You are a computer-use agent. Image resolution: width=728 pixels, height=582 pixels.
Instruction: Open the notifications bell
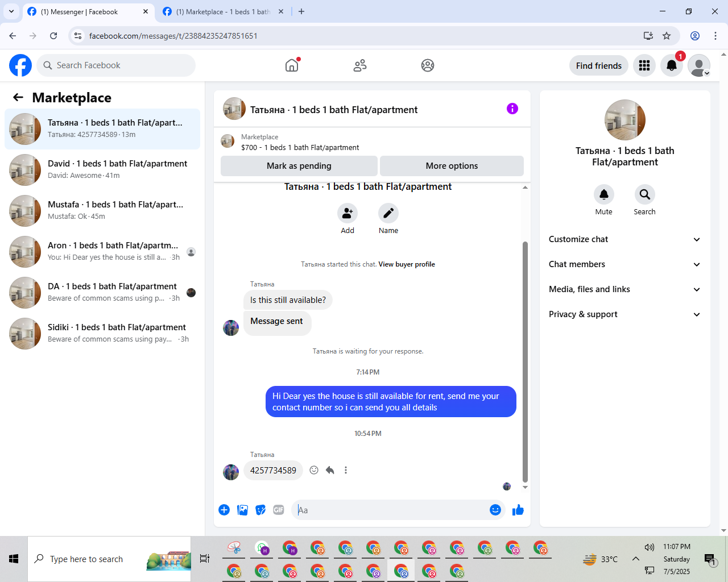tap(672, 65)
